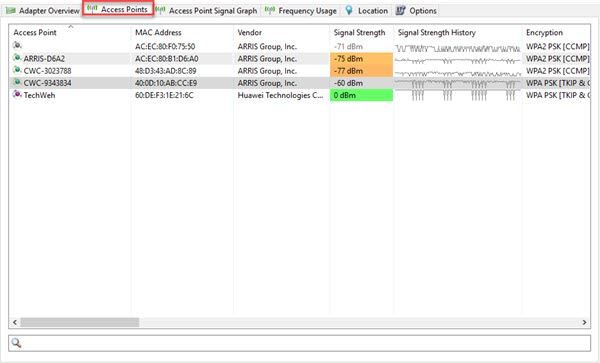Open the Frequency Usage tab
The height and width of the screenshot is (363, 600).
coord(301,11)
